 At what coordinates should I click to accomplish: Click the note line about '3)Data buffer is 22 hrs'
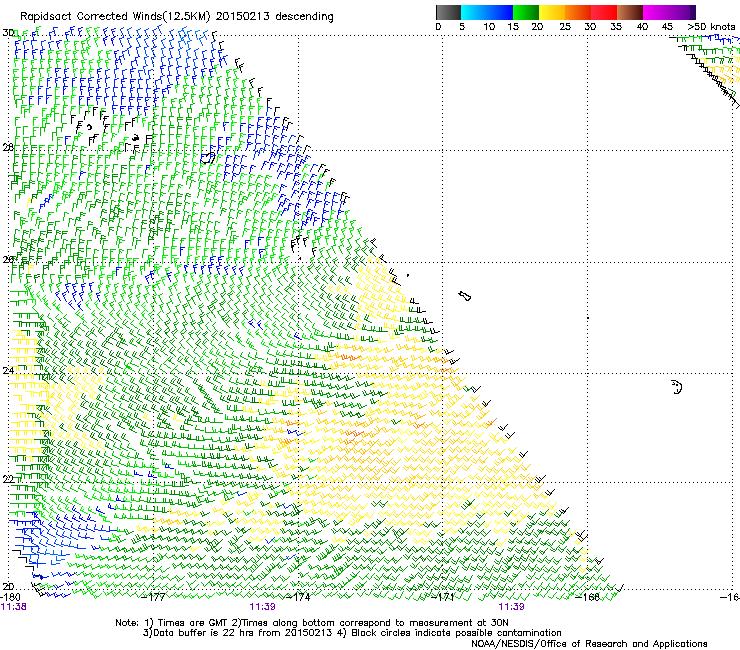(352, 633)
